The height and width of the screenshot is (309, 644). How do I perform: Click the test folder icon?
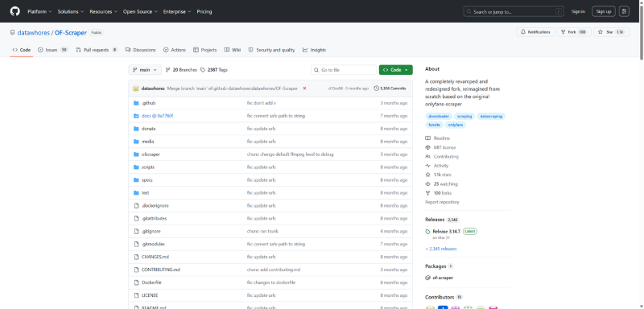point(136,193)
